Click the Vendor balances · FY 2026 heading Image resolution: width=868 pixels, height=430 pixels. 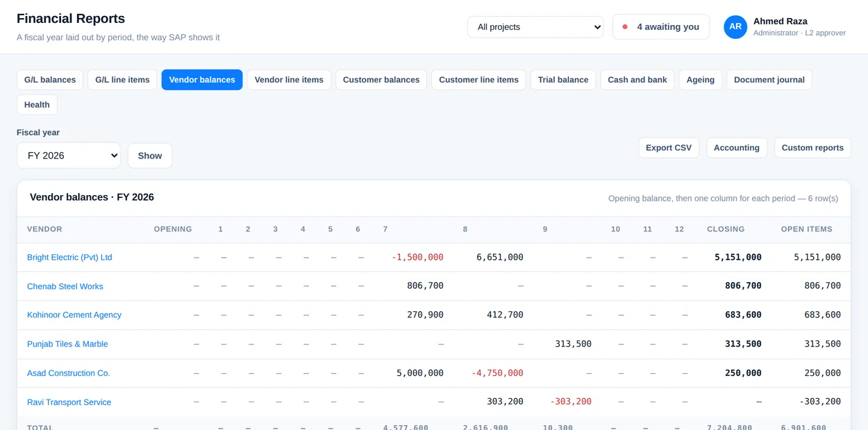[92, 197]
